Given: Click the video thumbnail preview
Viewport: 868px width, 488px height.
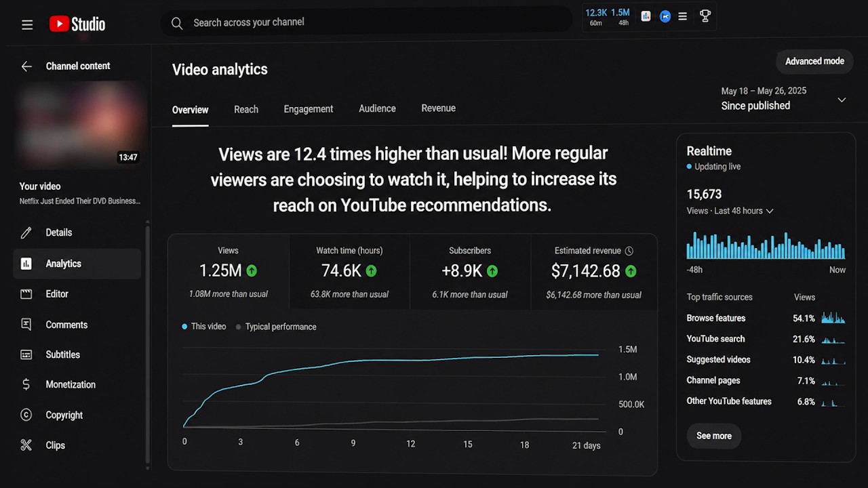Looking at the screenshot, I should (x=80, y=125).
